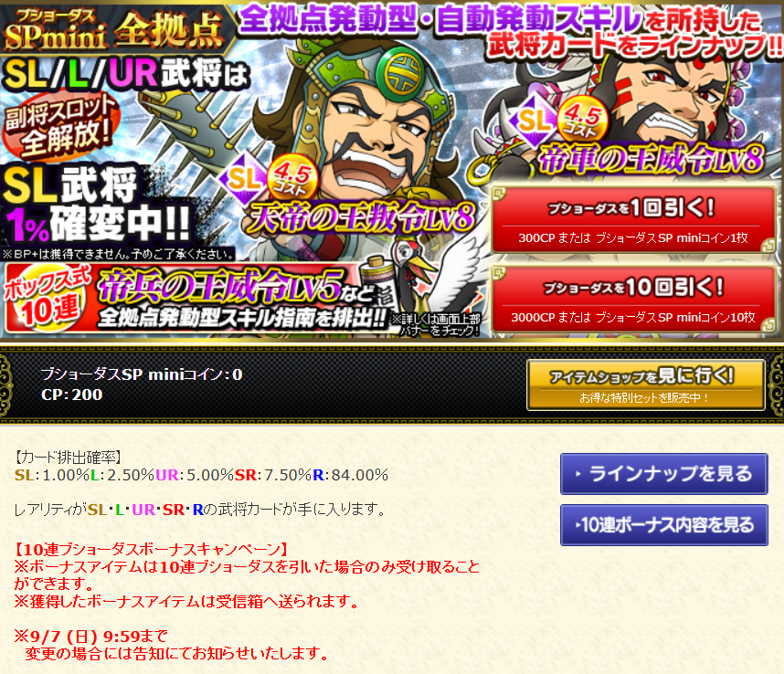Click the SL rarity badge on right warrior
Screen dimensions: 784x674
coord(533,120)
